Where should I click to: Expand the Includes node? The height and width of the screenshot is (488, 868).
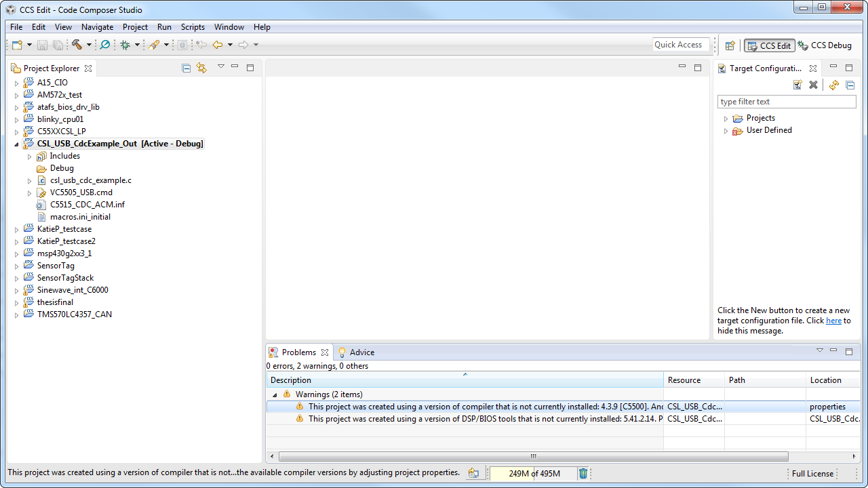point(29,156)
